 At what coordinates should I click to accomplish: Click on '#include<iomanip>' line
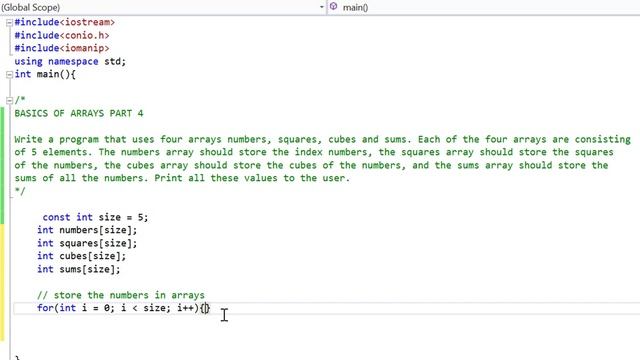click(x=62, y=48)
